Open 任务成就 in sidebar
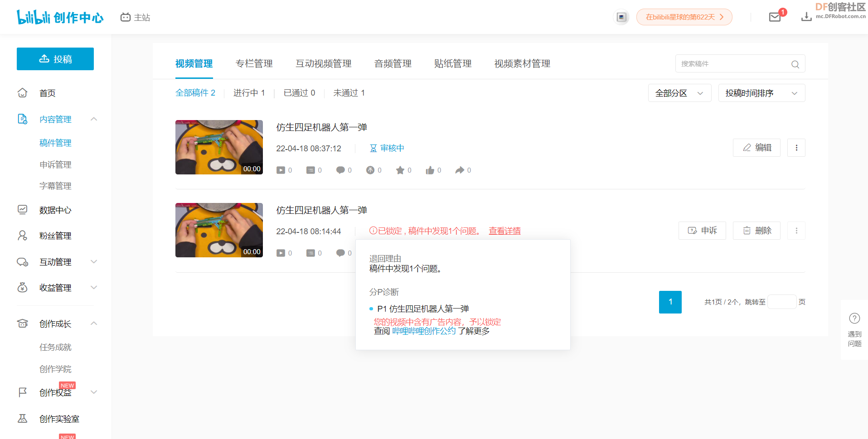This screenshot has height=439, width=868. tap(55, 347)
